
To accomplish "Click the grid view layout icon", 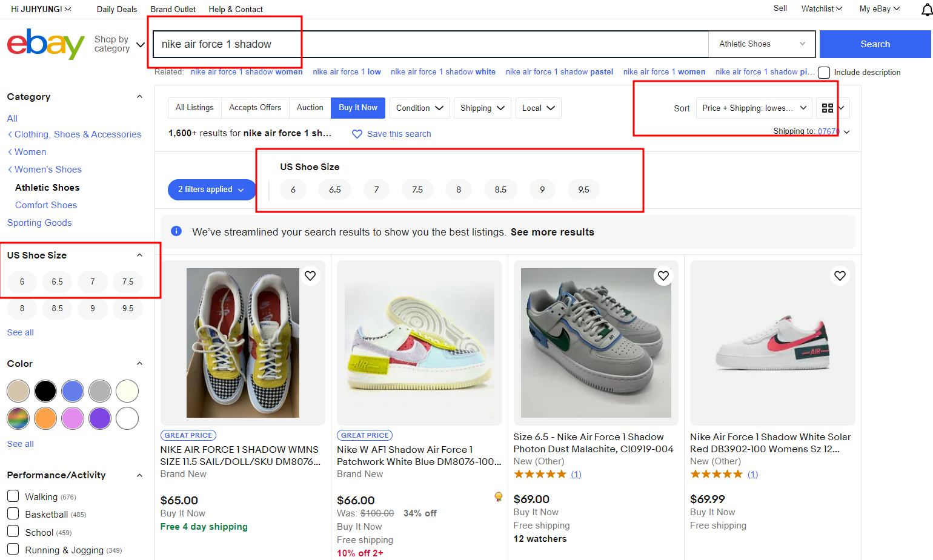I will point(828,108).
